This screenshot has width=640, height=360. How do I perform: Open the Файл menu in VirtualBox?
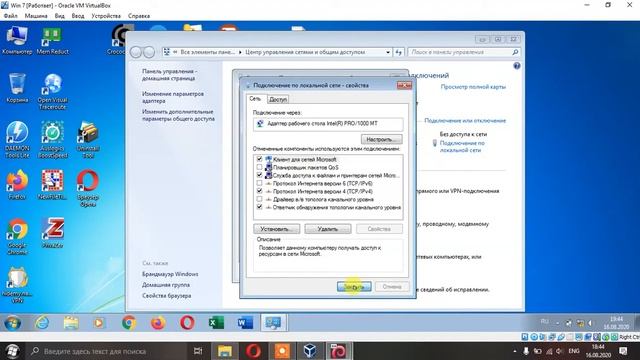pos(11,16)
